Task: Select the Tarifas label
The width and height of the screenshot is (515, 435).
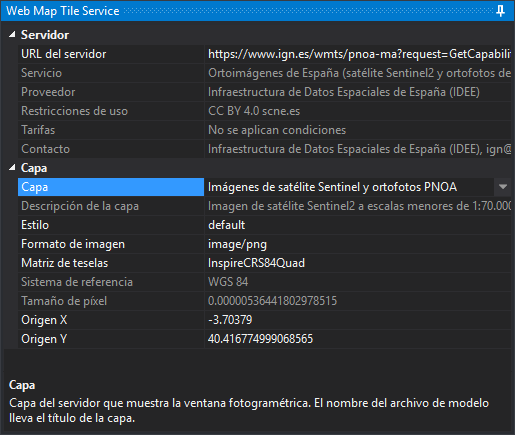Action: 38,130
